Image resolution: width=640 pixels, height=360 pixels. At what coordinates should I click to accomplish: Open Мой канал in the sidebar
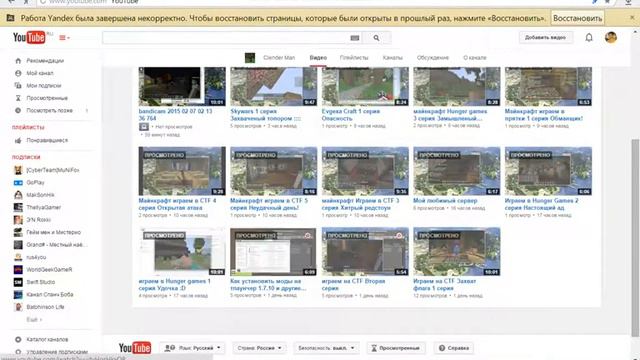40,73
